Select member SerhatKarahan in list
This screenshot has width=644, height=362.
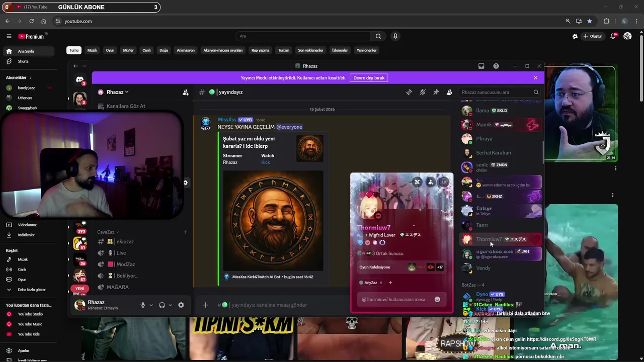click(501, 152)
